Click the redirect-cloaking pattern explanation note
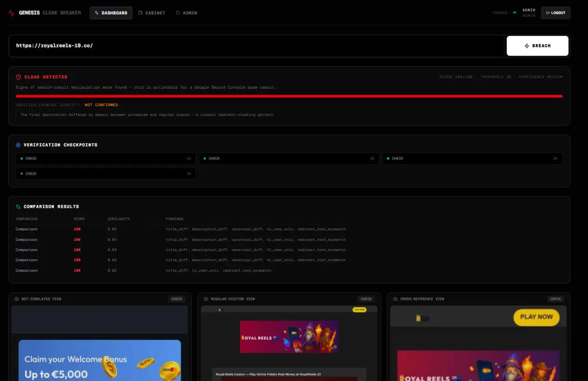Viewport: 588px width, 381px height. (x=147, y=115)
